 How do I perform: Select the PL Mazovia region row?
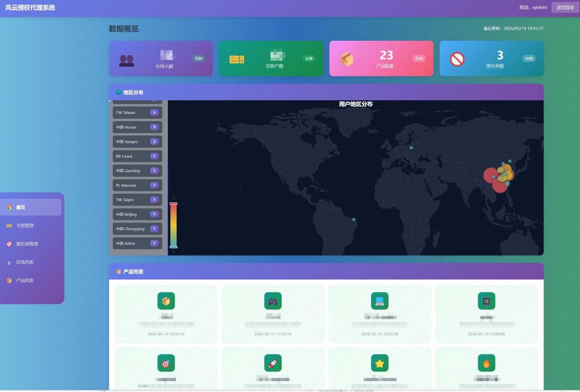pyautogui.click(x=137, y=185)
